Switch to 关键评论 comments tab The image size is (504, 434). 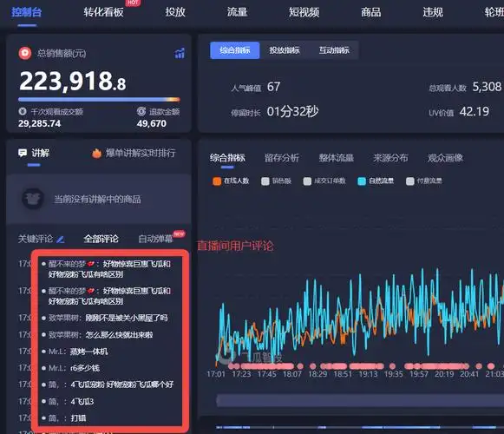(x=36, y=239)
